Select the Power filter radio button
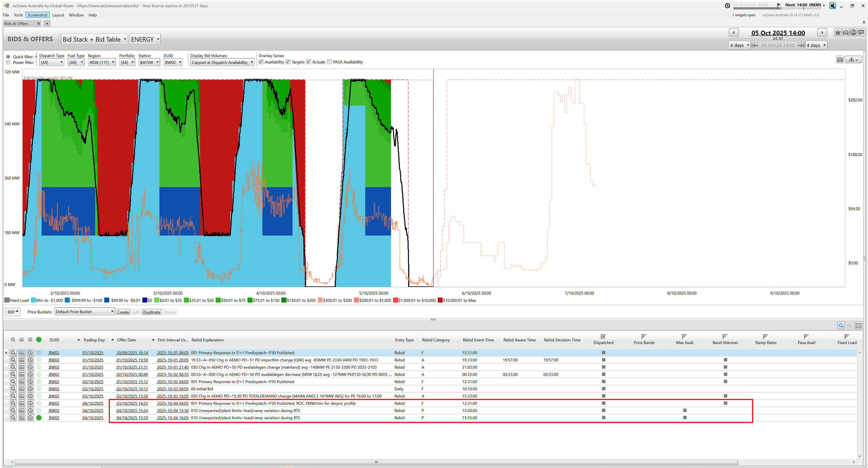The height and width of the screenshot is (468, 868). [8, 62]
